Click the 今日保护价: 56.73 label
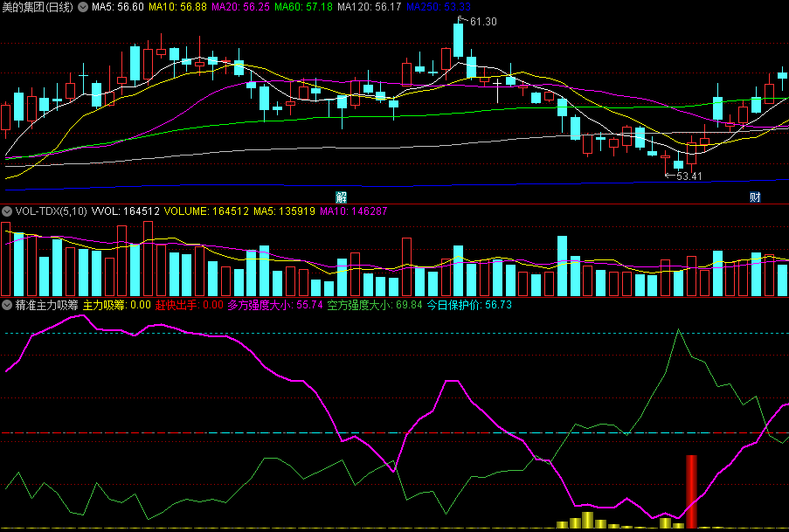Image resolution: width=789 pixels, height=532 pixels. point(469,305)
